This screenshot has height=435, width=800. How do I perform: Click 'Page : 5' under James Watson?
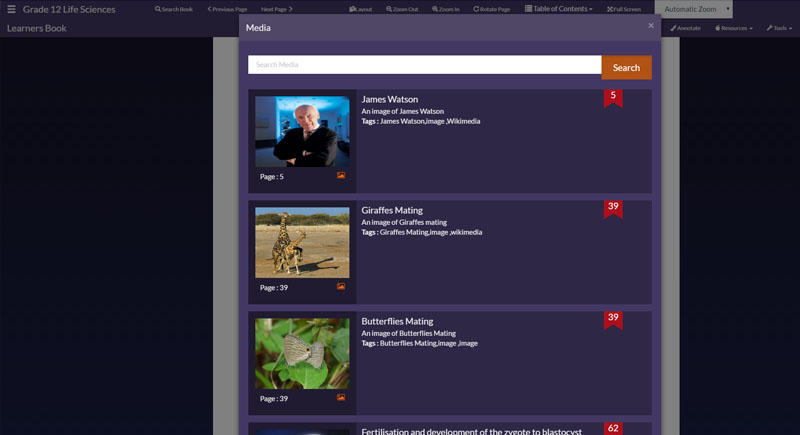pos(271,176)
